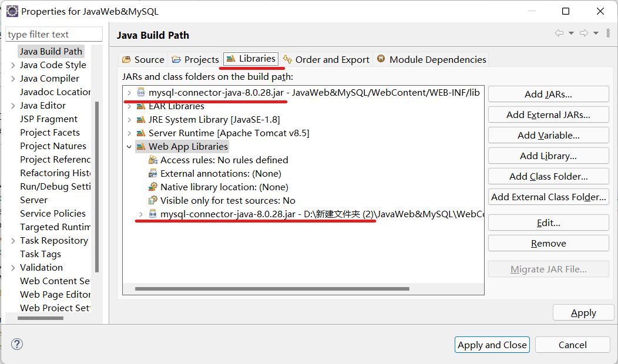This screenshot has height=364, width=618.
Task: Expand the JRE System Library node
Action: (129, 119)
